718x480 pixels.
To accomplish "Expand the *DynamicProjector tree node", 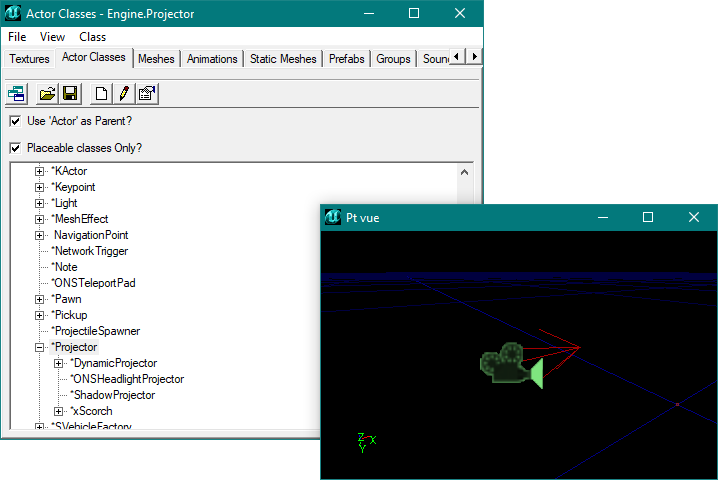I will pos(58,364).
